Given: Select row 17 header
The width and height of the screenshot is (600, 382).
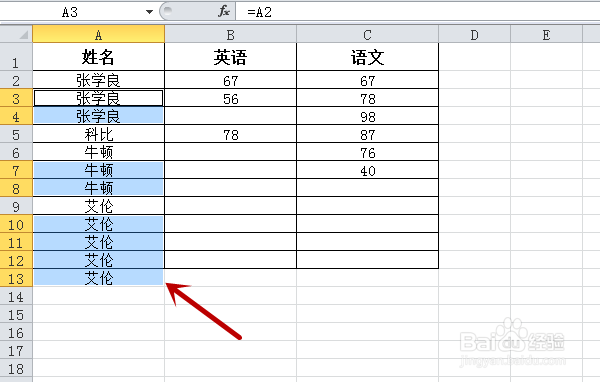Looking at the screenshot, I should coord(16,349).
